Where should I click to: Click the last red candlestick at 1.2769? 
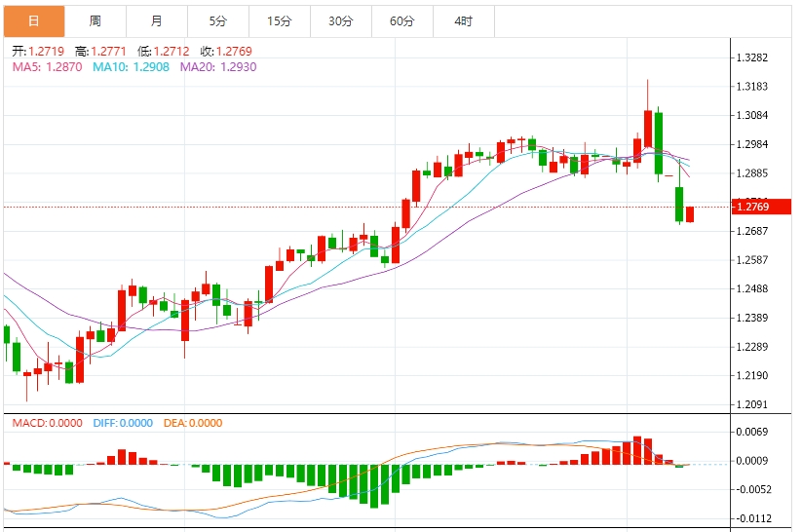click(x=690, y=214)
